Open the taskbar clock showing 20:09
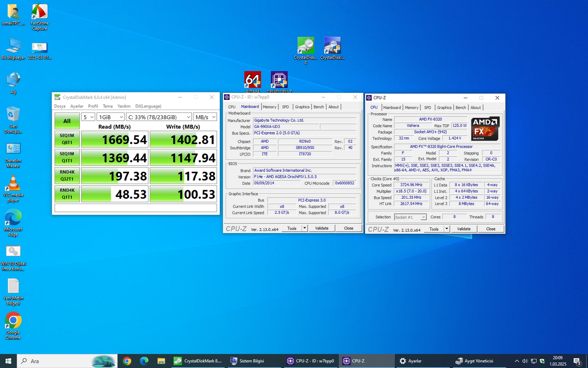 (558, 361)
